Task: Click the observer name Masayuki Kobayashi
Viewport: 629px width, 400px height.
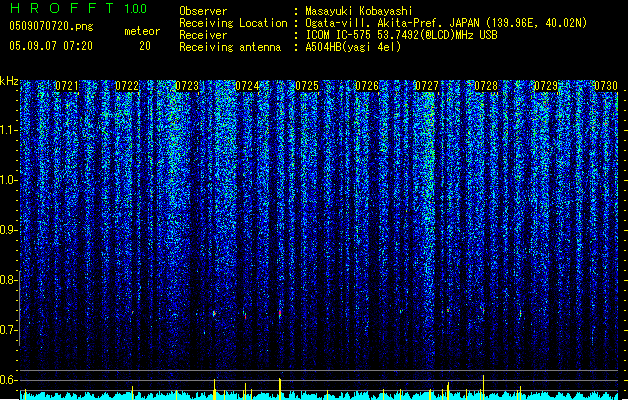Action: tap(359, 11)
